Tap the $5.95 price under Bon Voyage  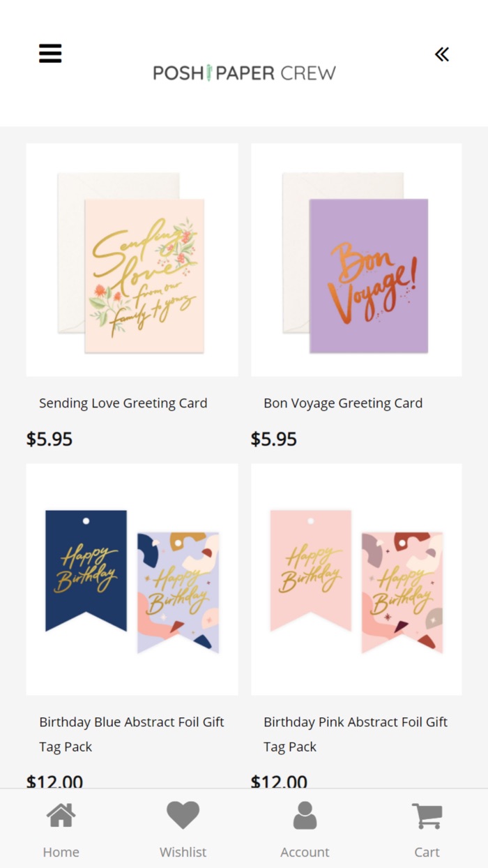click(274, 439)
